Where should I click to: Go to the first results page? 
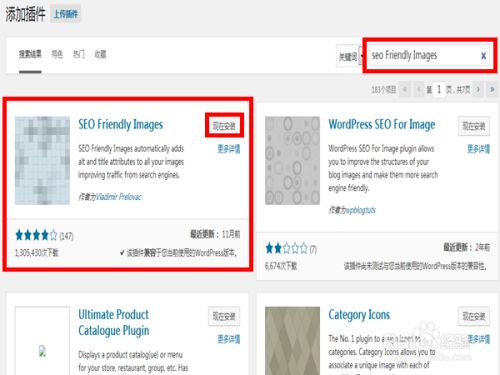(405, 89)
